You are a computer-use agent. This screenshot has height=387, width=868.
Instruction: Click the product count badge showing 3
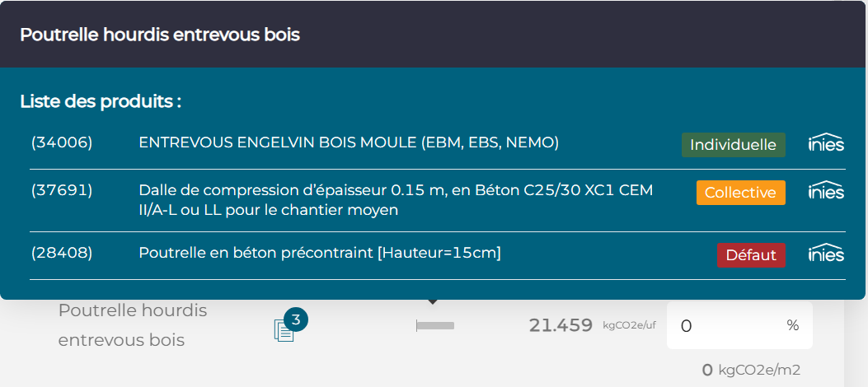pos(296,319)
